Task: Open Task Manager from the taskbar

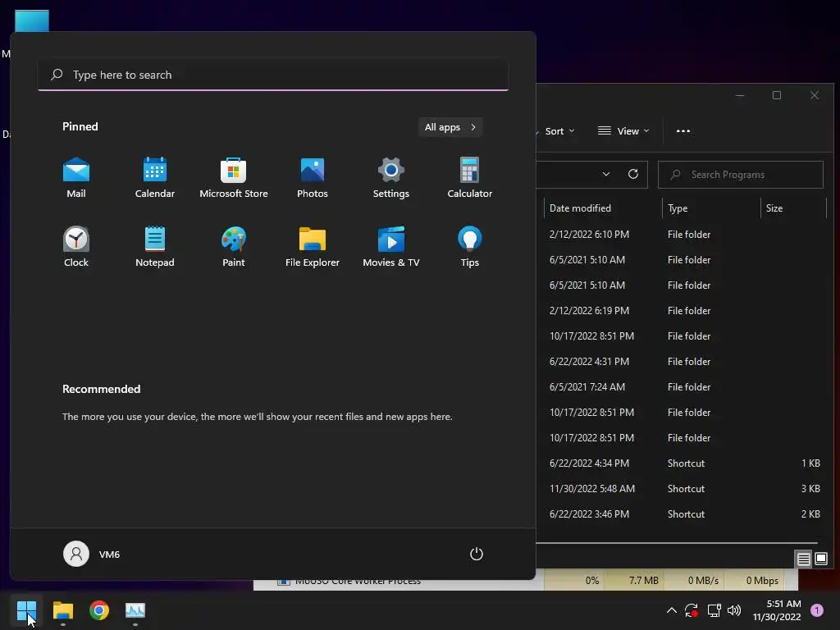Action: pyautogui.click(x=135, y=610)
